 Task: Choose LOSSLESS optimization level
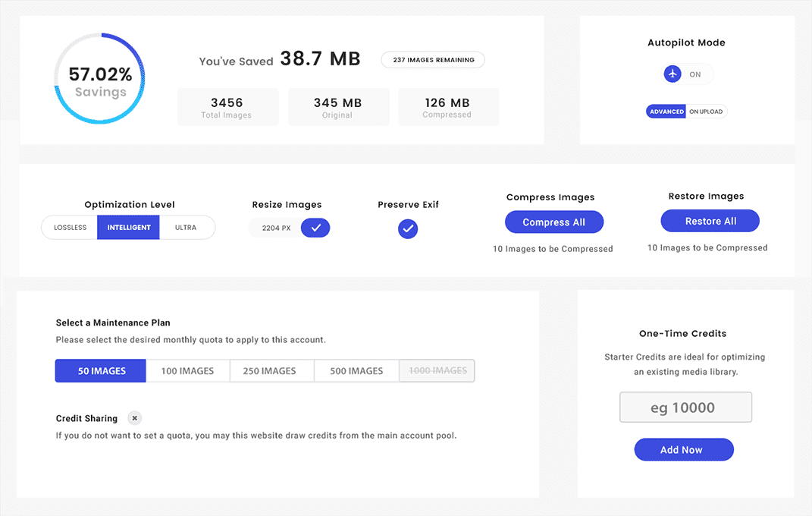[70, 228]
